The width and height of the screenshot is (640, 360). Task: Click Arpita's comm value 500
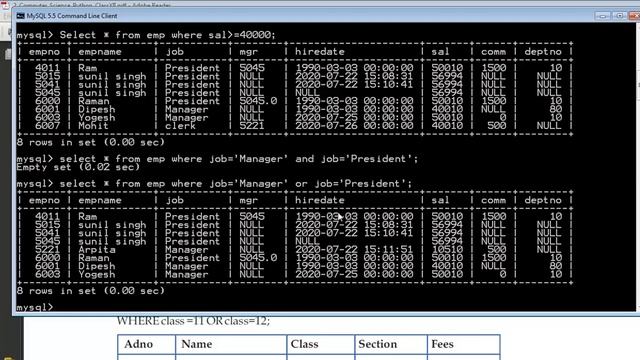tap(496, 249)
